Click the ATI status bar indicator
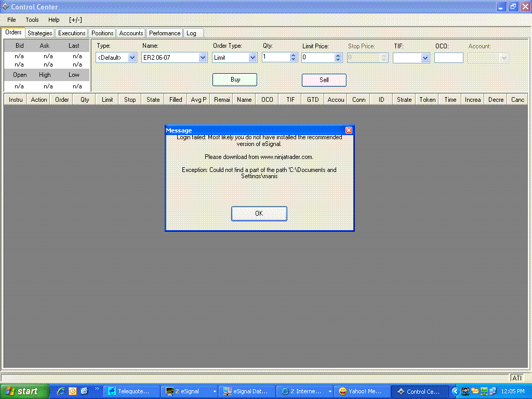The width and height of the screenshot is (532, 399). [517, 378]
